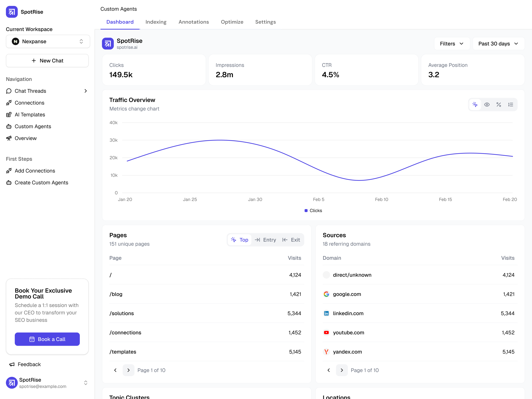This screenshot has width=532, height=399.
Task: Click the Create Custom Agents icon
Action: point(9,183)
